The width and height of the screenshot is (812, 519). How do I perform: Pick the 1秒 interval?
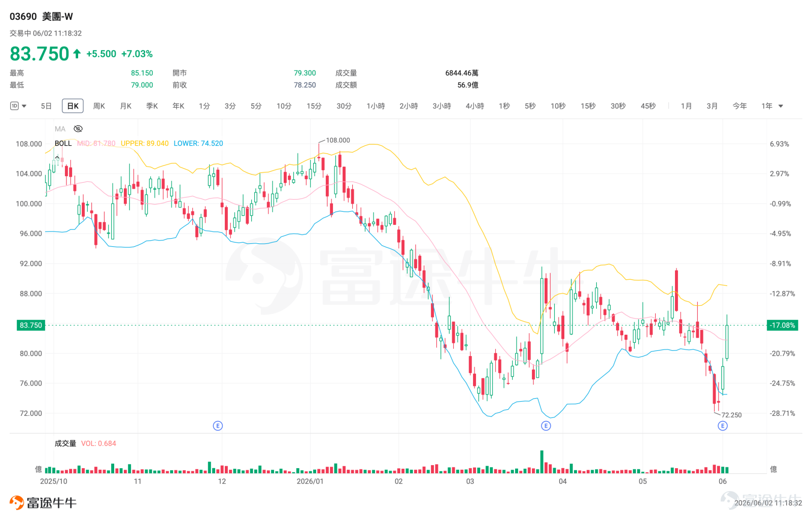click(504, 106)
